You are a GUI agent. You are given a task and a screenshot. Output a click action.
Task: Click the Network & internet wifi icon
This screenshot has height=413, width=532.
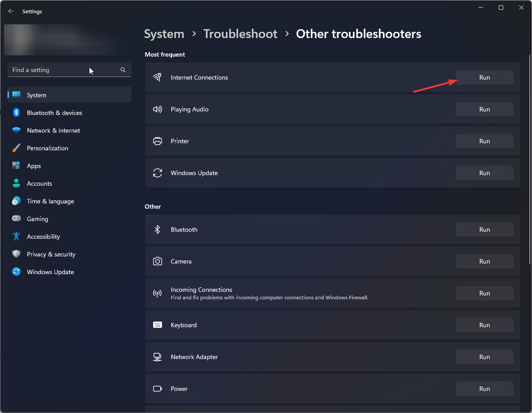pyautogui.click(x=16, y=130)
